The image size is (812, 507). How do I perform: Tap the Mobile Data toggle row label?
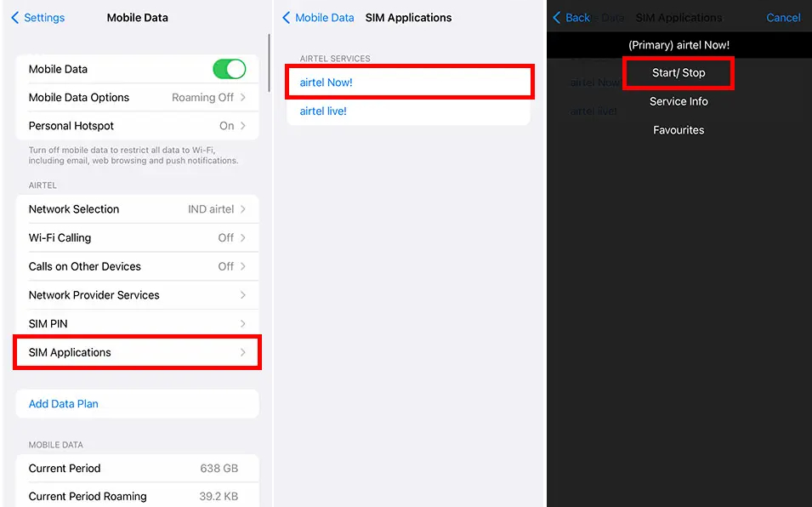(58, 69)
